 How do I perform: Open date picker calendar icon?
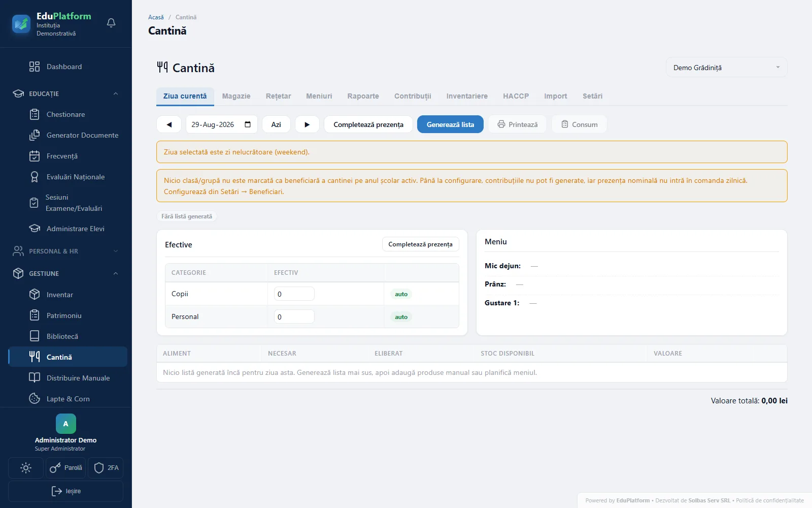(248, 124)
